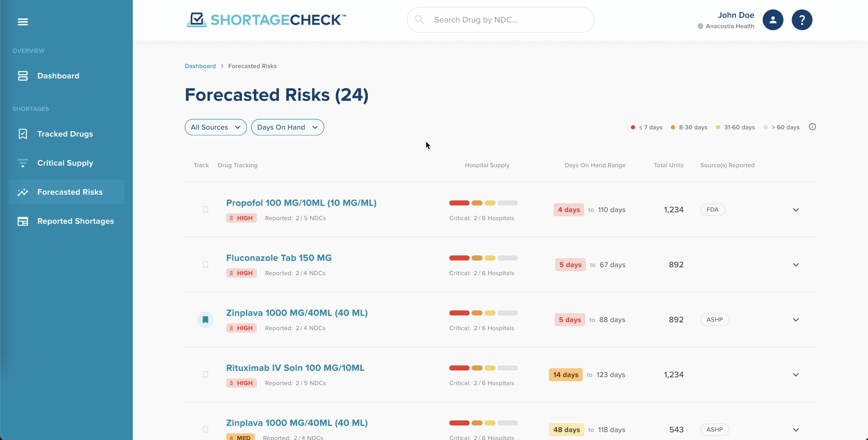
Task: Click the Track column header
Action: pyautogui.click(x=201, y=165)
